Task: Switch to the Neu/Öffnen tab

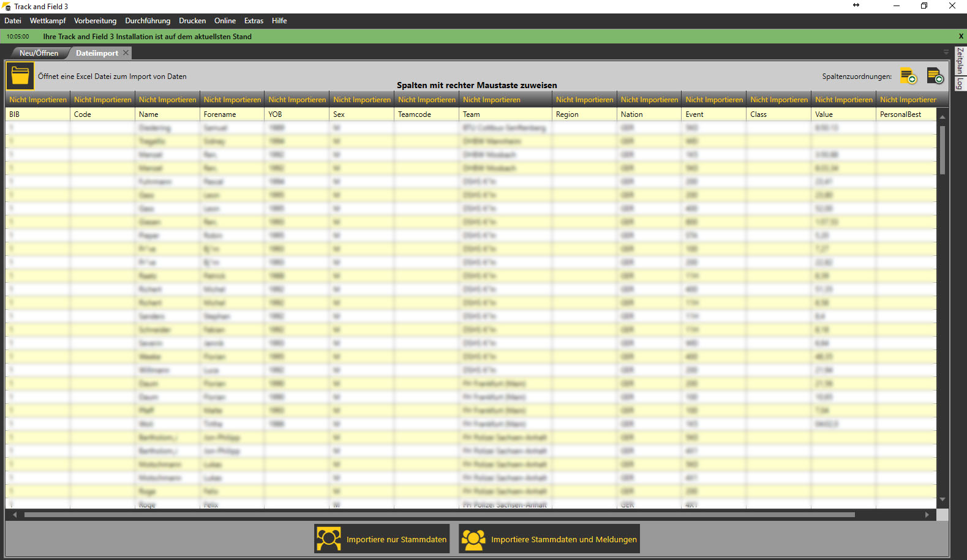Action: [x=39, y=53]
